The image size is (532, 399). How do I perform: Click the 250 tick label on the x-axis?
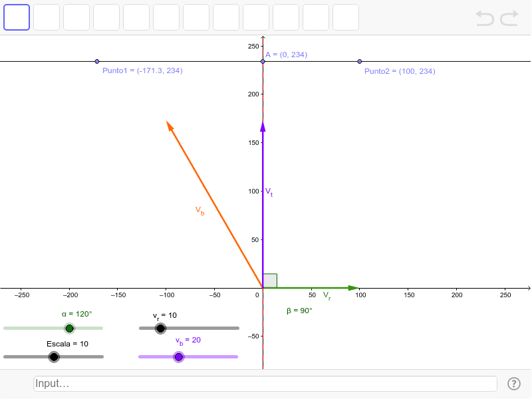click(x=505, y=295)
